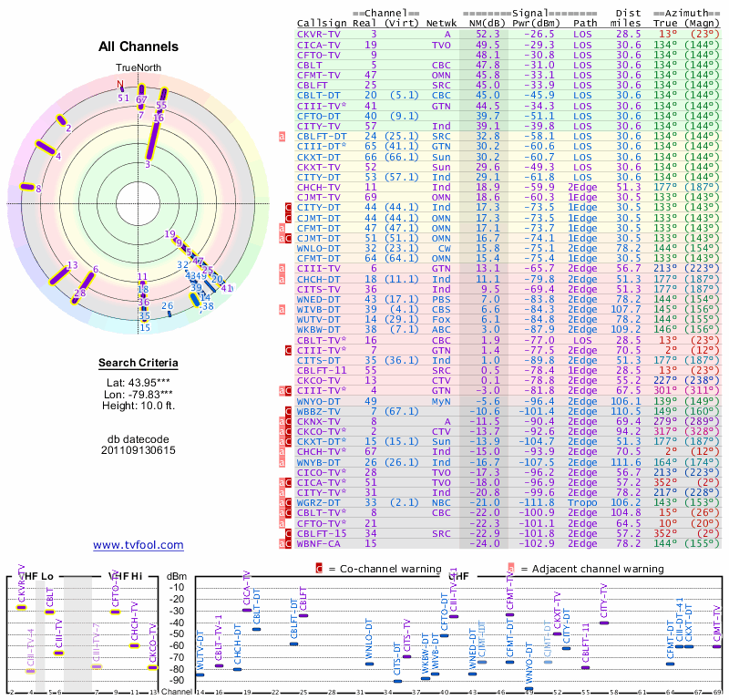
Task: Click the co-channel 'C' badge beside WBBZ-TV
Action: tap(288, 411)
